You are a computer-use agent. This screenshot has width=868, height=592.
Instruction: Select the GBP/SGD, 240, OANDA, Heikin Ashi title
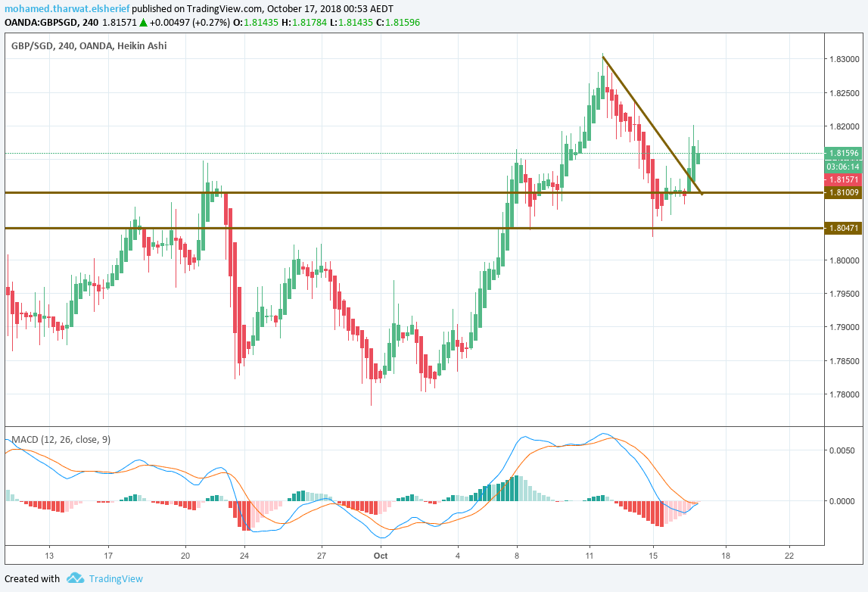pos(89,46)
